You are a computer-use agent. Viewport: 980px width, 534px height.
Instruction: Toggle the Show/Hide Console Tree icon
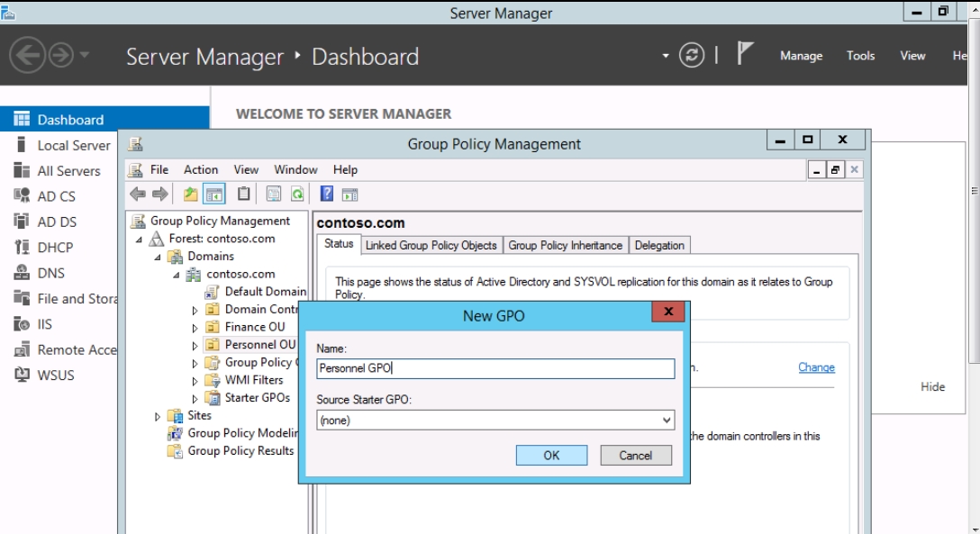tap(213, 194)
